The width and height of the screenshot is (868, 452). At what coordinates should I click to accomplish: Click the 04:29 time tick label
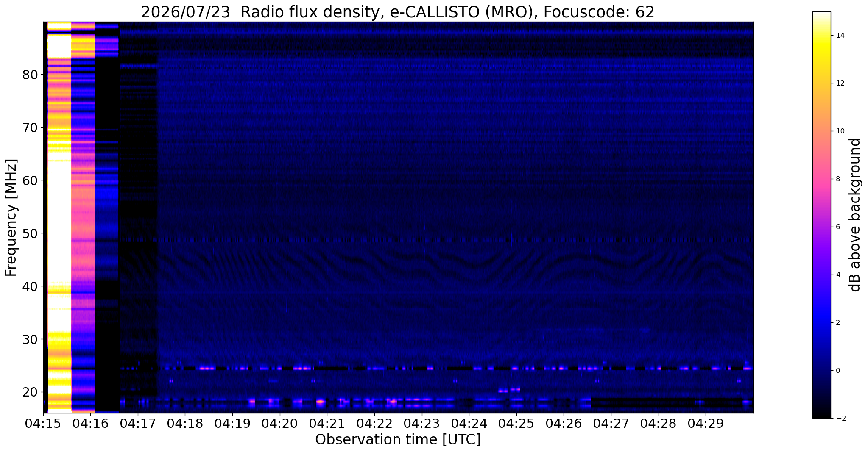coord(706,424)
